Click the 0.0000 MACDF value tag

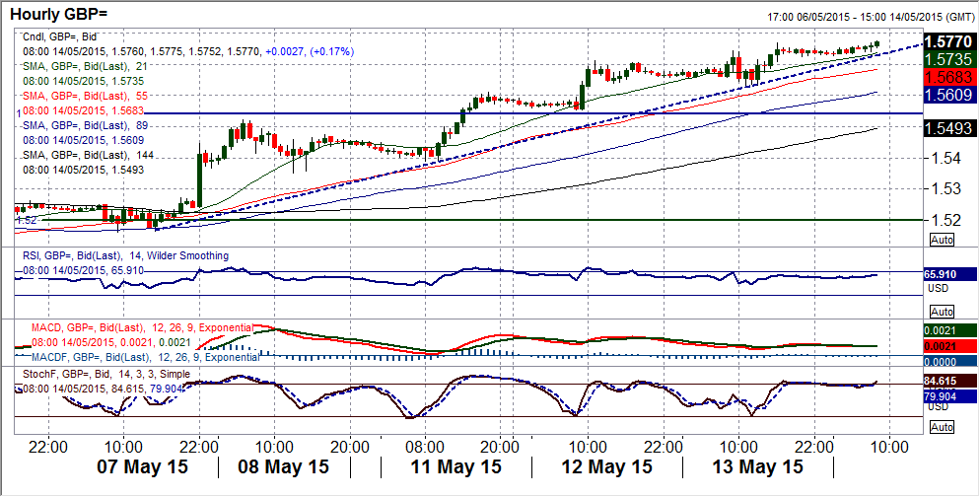[x=950, y=362]
